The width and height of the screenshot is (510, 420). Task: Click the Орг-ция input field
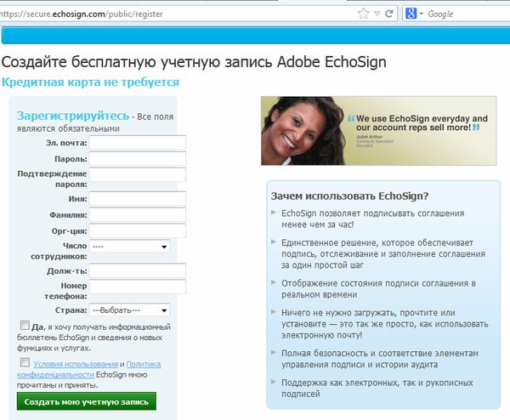tap(138, 230)
